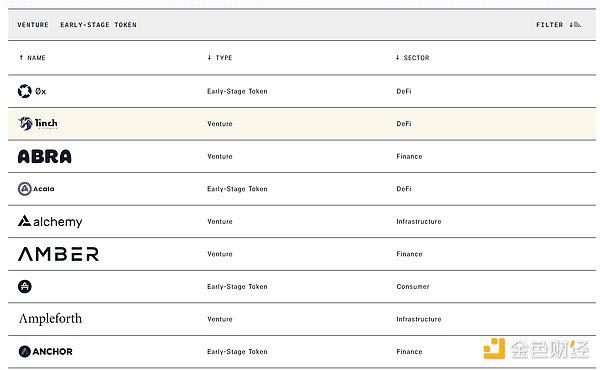
Task: Switch to the Venture tab
Action: point(33,25)
